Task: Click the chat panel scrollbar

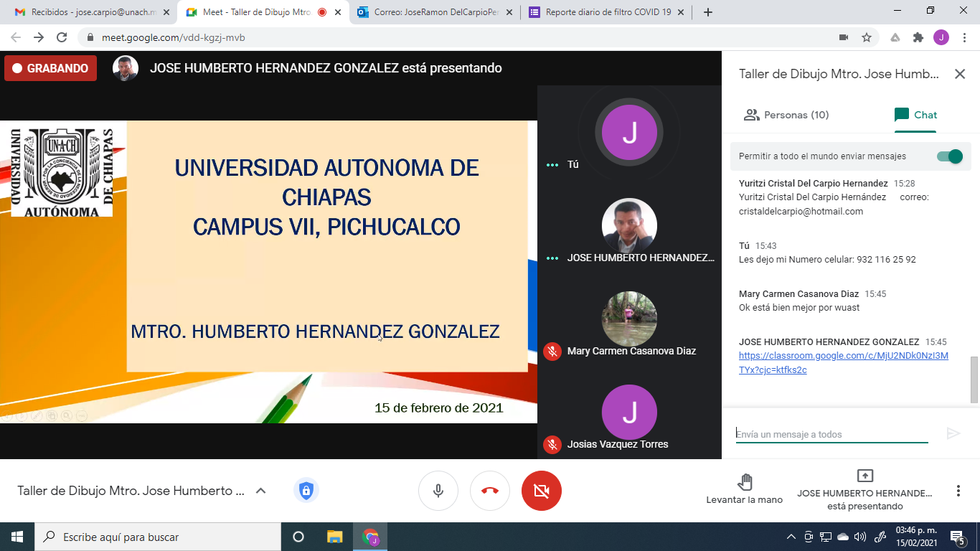Action: [974, 380]
